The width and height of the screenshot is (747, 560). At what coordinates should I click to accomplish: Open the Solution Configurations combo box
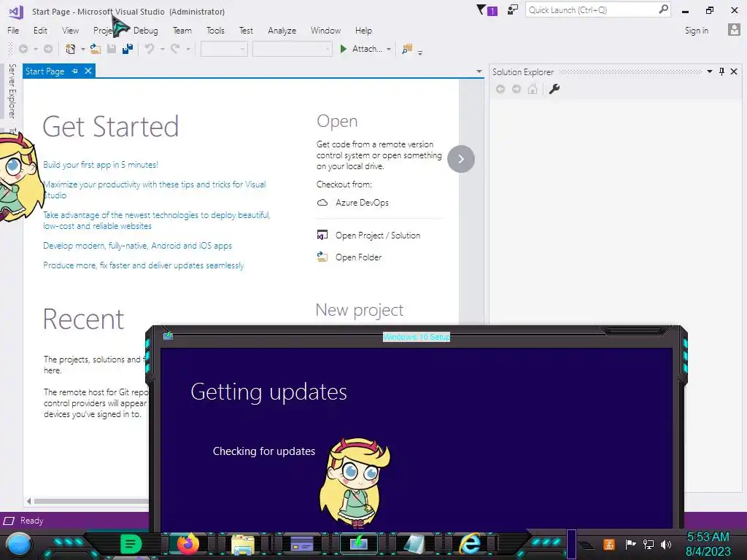click(224, 49)
